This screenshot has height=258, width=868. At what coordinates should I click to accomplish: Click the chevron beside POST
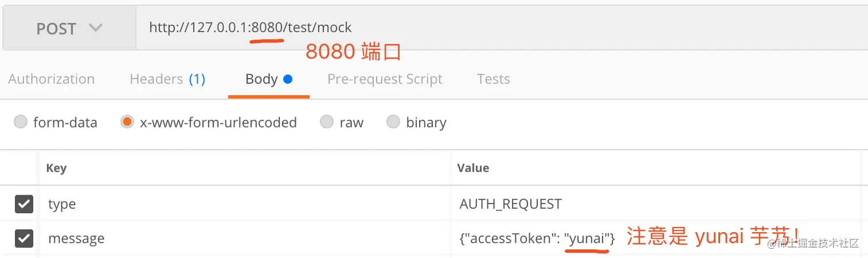click(96, 28)
